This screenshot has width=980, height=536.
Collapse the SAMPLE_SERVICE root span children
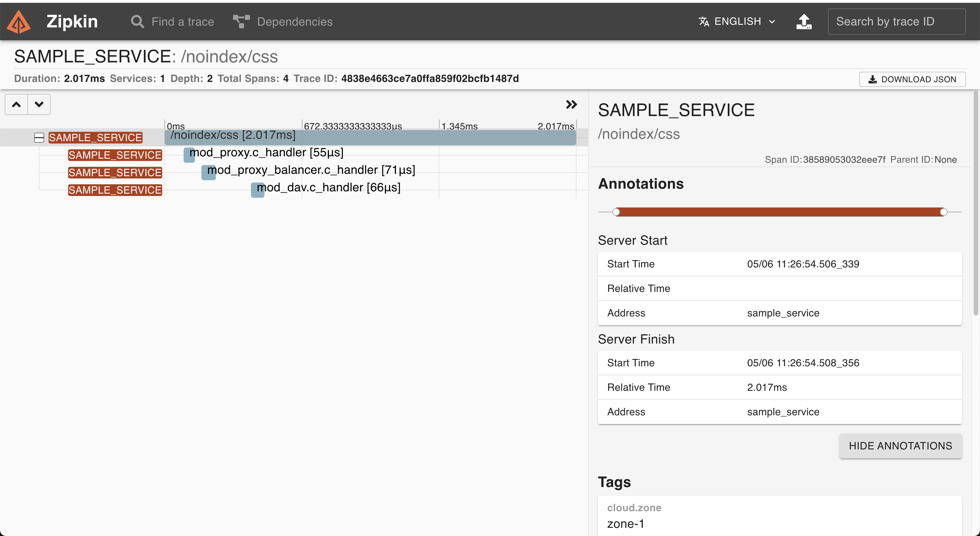tap(39, 137)
